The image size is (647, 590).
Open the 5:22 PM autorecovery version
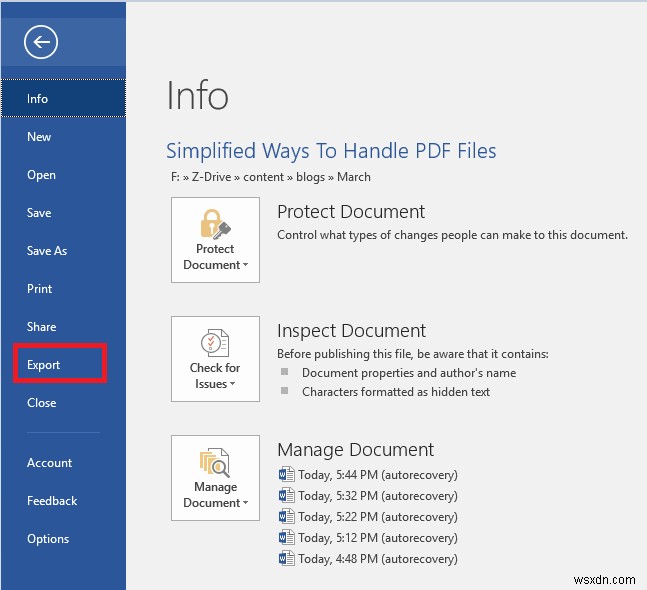click(x=368, y=517)
